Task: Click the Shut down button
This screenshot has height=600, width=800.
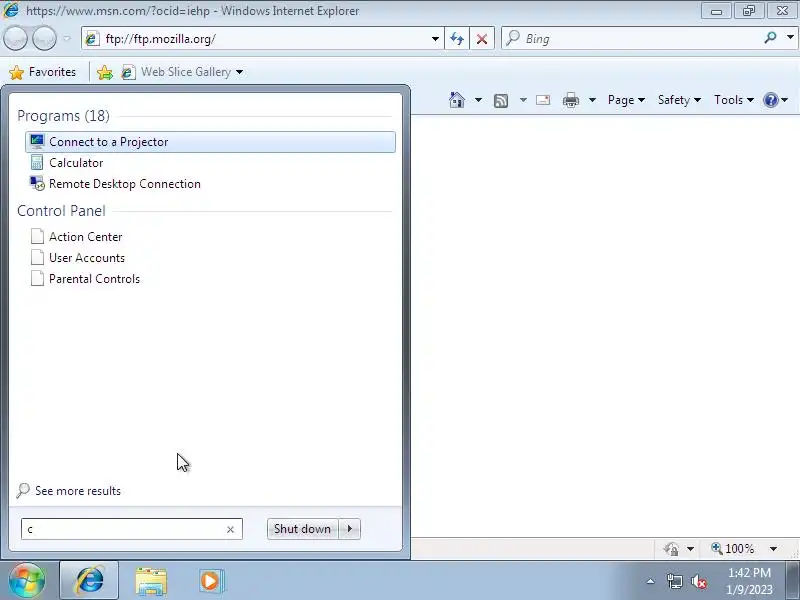Action: (x=302, y=529)
